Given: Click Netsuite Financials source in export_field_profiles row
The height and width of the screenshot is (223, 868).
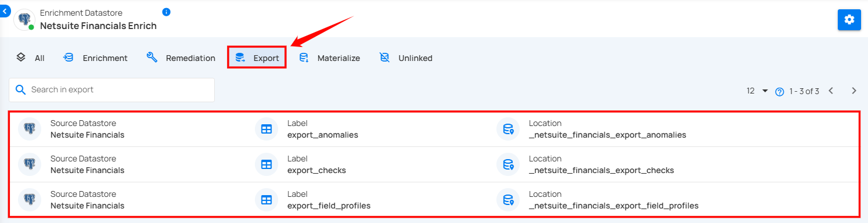Looking at the screenshot, I should pos(87,206).
